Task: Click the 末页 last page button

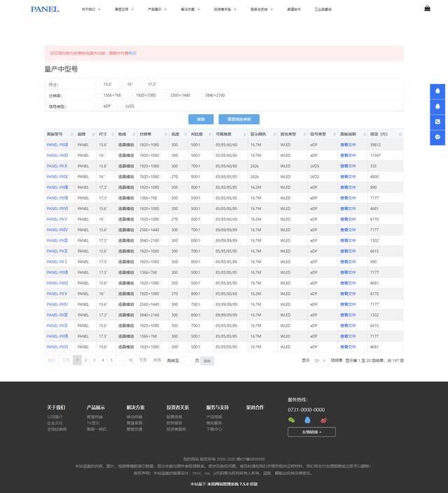Action: pos(157,360)
